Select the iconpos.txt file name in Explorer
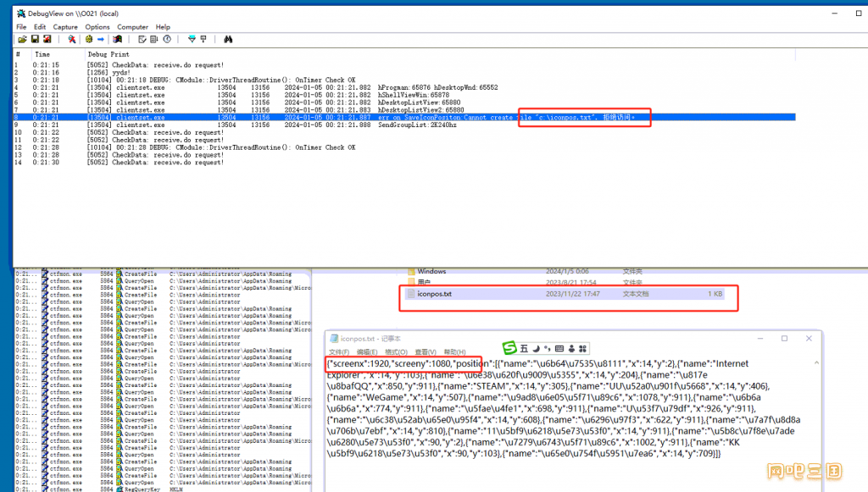The image size is (868, 492). [435, 294]
